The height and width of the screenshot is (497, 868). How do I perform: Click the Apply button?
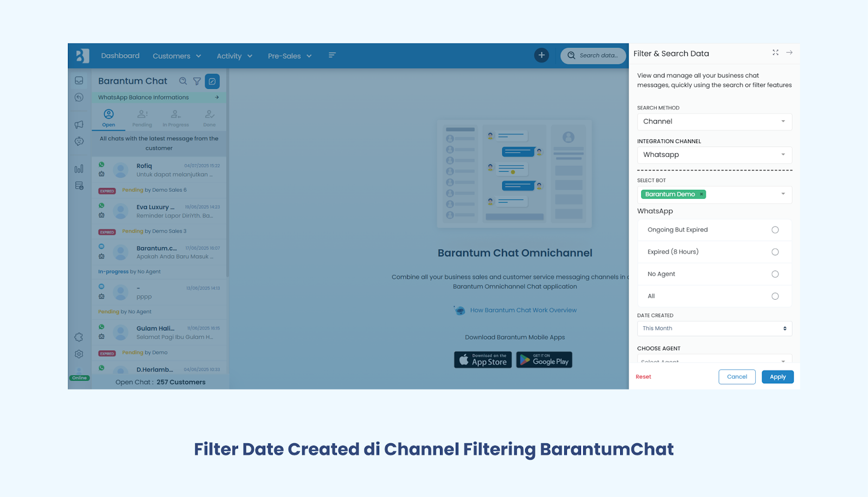[777, 377]
